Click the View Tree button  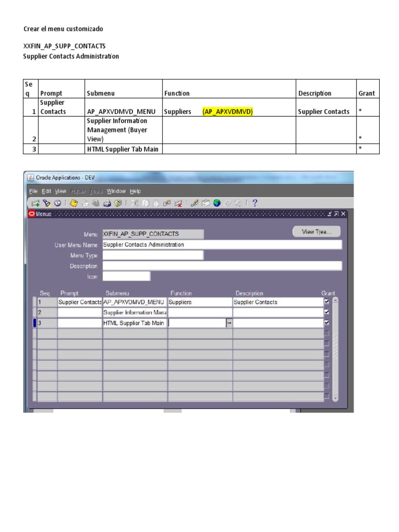coord(316,232)
